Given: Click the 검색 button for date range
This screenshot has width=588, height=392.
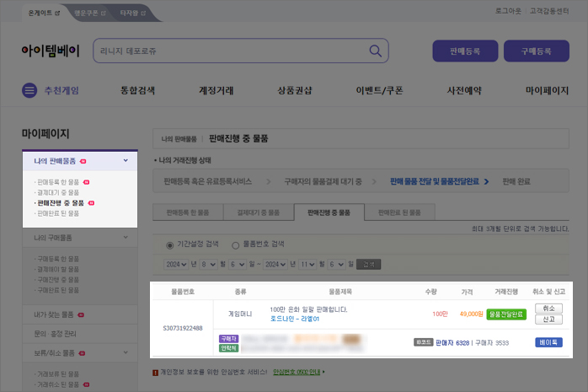Looking at the screenshot, I should point(369,265).
